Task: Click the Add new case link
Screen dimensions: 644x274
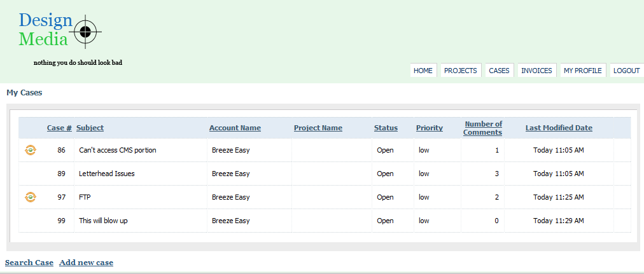Action: tap(87, 263)
